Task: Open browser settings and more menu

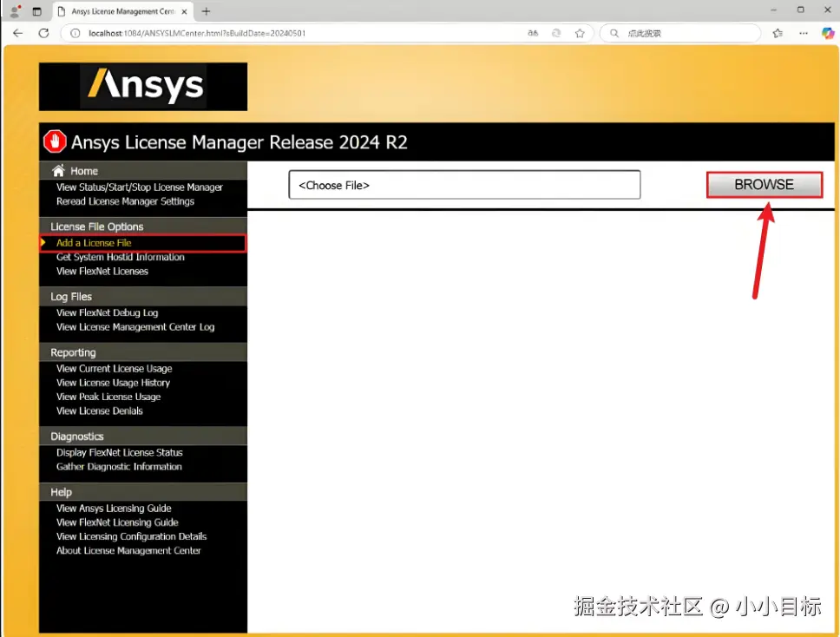Action: coord(803,33)
